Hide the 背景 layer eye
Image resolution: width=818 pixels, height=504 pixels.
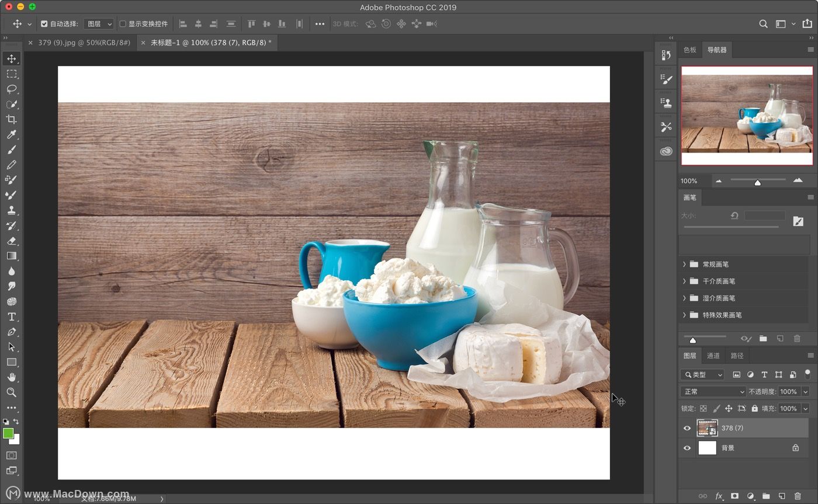tap(687, 448)
